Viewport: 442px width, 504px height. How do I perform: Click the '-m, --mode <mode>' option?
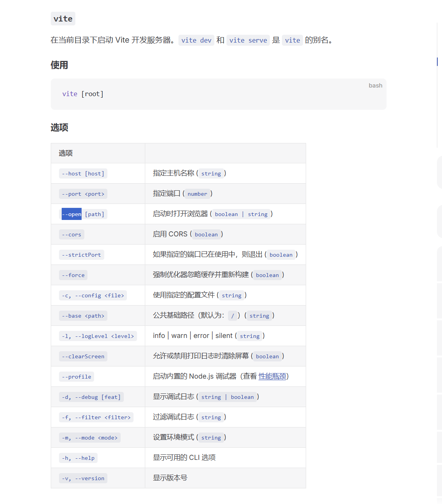pyautogui.click(x=90, y=438)
